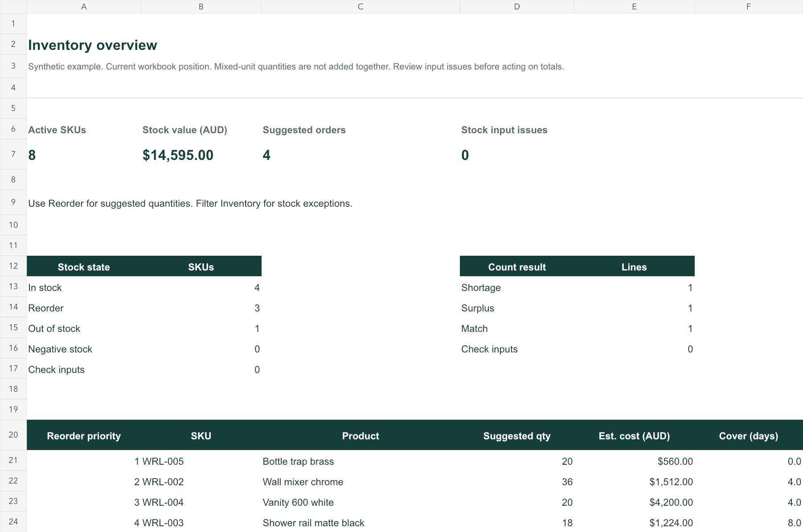
Task: Click the "Suggested orders" label
Action: 304,130
